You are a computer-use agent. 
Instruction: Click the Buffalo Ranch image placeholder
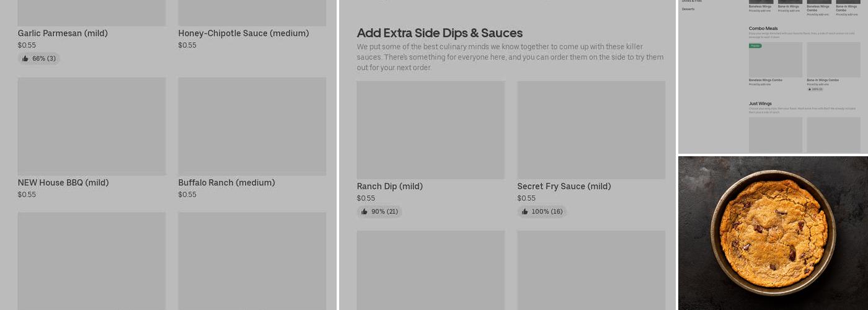(252, 126)
